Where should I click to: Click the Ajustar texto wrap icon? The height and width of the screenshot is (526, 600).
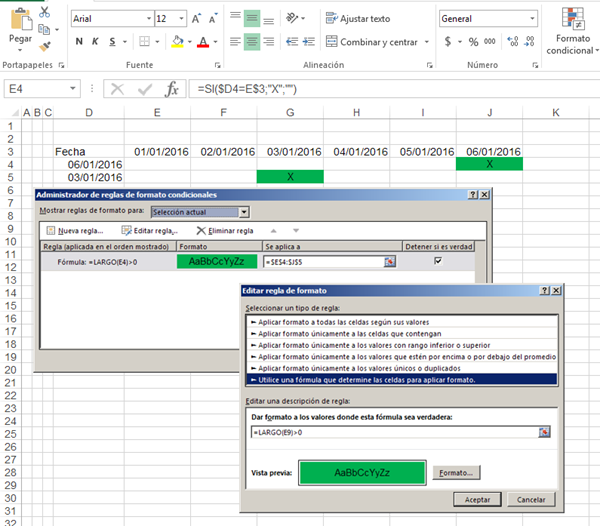pyautogui.click(x=331, y=18)
